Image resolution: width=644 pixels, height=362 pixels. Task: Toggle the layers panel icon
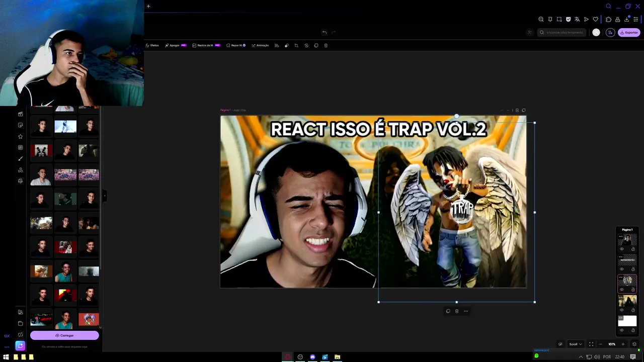[x=634, y=344]
